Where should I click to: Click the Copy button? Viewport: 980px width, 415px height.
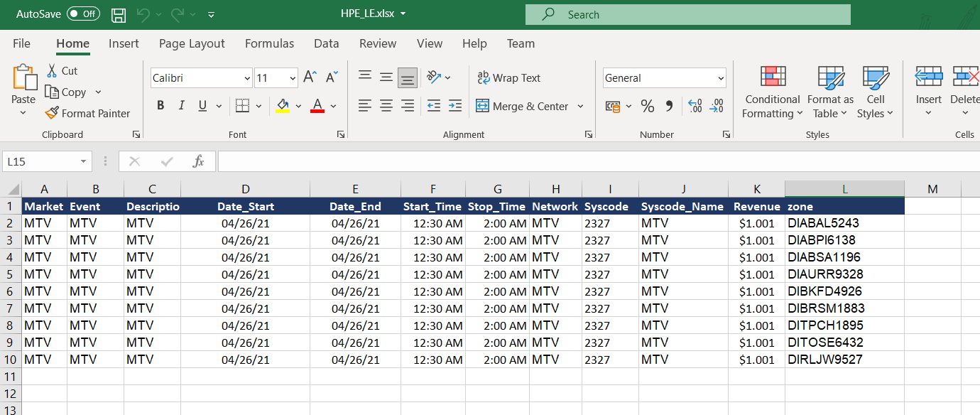(65, 92)
